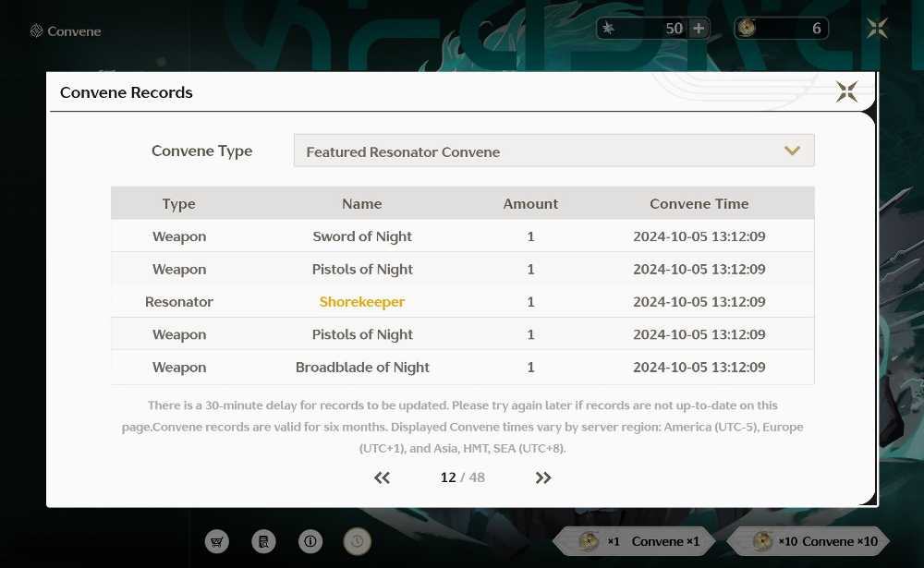The width and height of the screenshot is (924, 568).
Task: Click the Convene Time column header
Action: point(699,204)
